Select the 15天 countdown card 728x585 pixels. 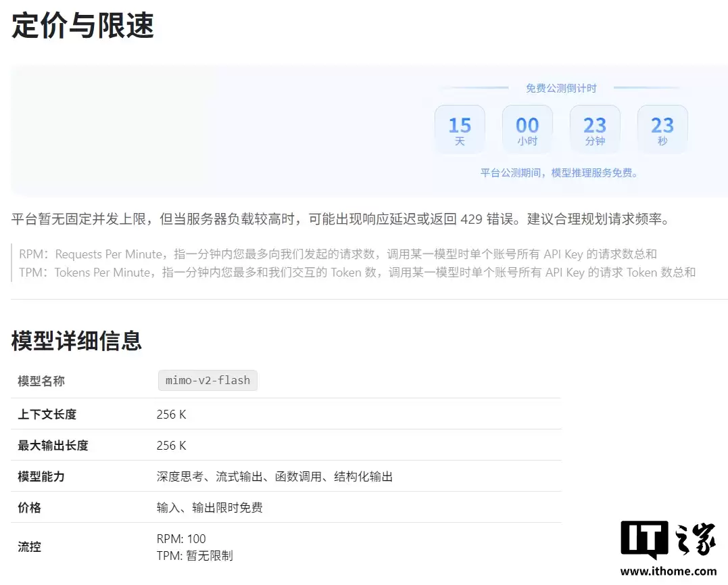click(460, 128)
